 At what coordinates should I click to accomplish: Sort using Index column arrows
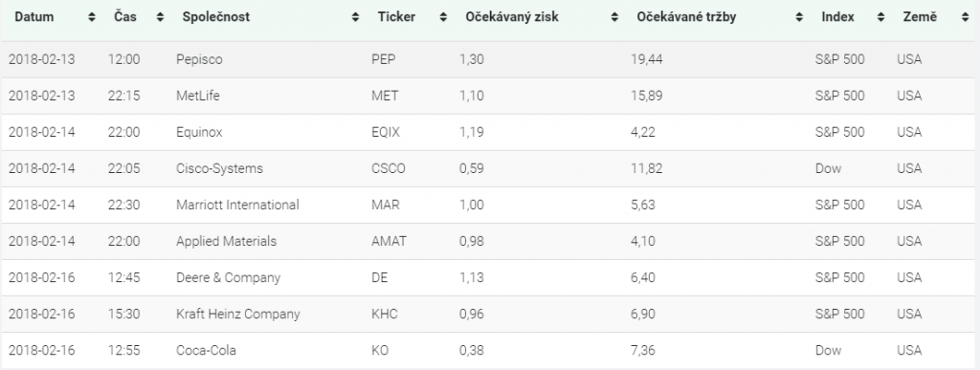pyautogui.click(x=880, y=17)
